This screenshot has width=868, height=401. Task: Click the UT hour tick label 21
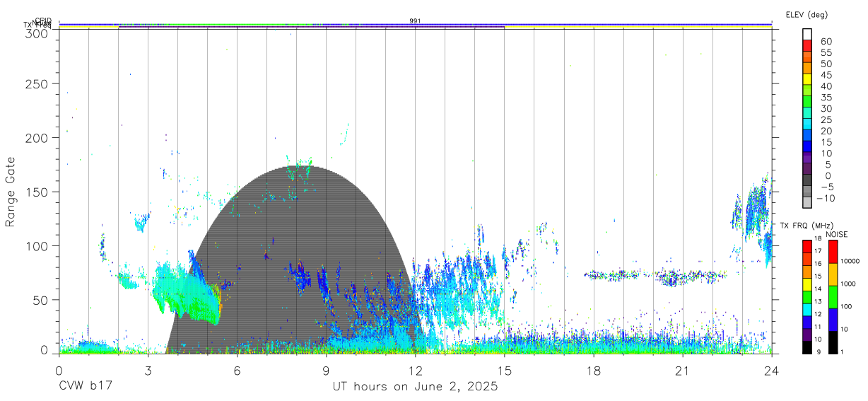click(x=682, y=371)
